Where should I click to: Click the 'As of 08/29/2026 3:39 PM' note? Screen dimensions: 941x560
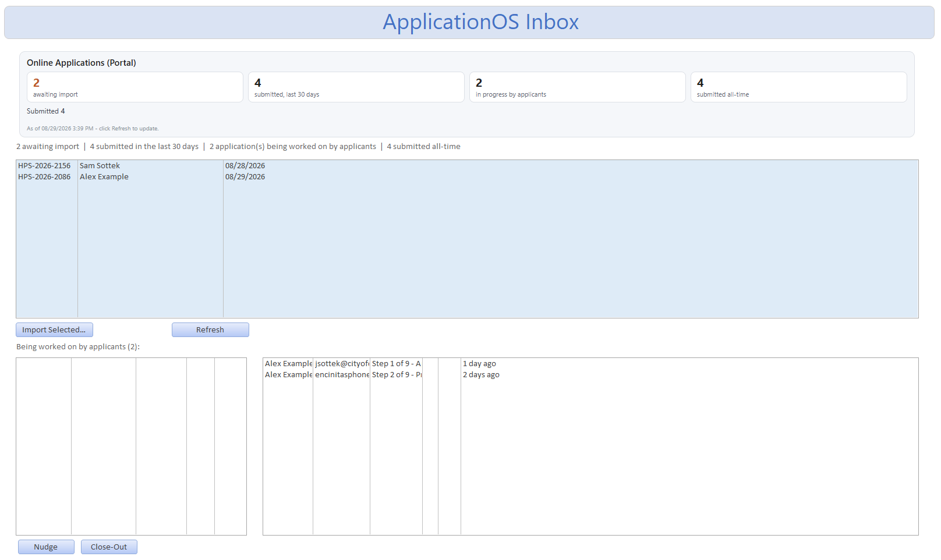pyautogui.click(x=93, y=129)
